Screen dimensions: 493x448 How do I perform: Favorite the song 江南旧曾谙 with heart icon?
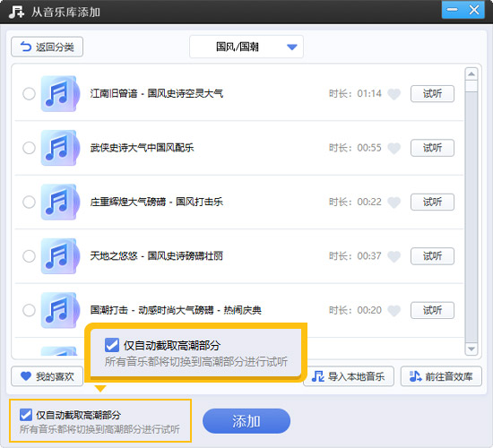click(394, 94)
